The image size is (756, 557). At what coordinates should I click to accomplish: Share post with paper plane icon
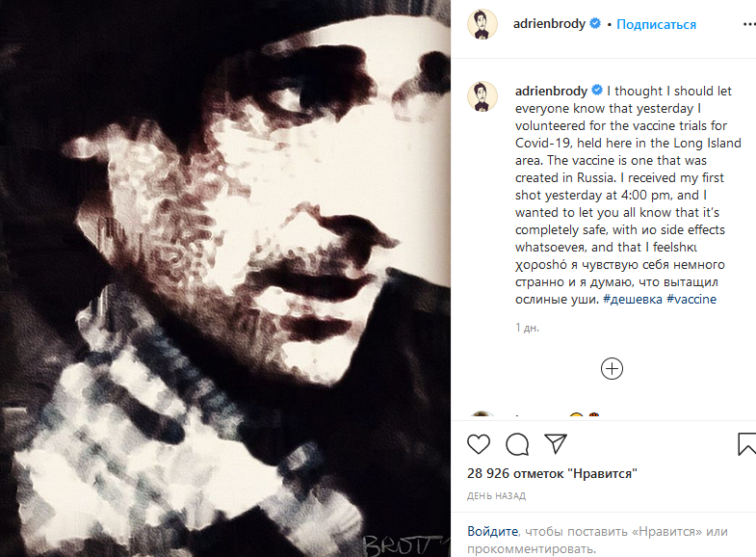click(556, 443)
